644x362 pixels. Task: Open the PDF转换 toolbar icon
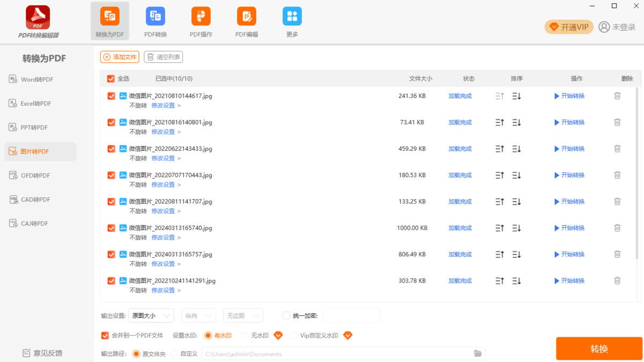point(155,17)
